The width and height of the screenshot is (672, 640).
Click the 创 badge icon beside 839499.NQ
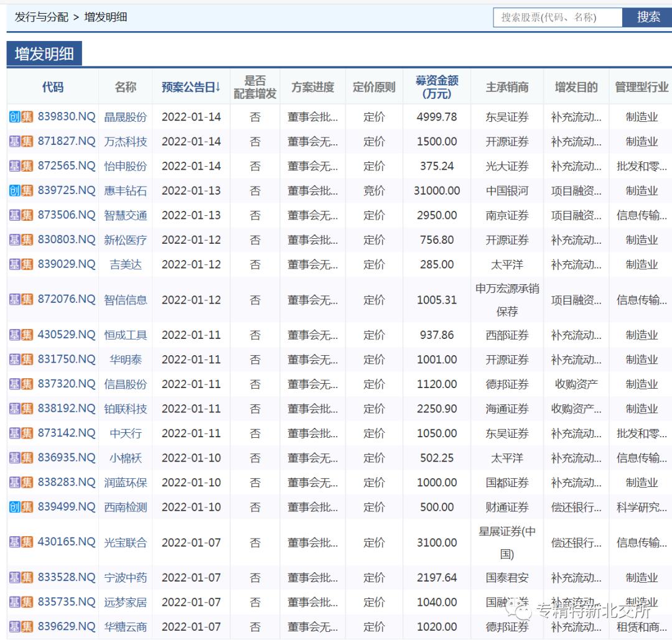click(15, 507)
